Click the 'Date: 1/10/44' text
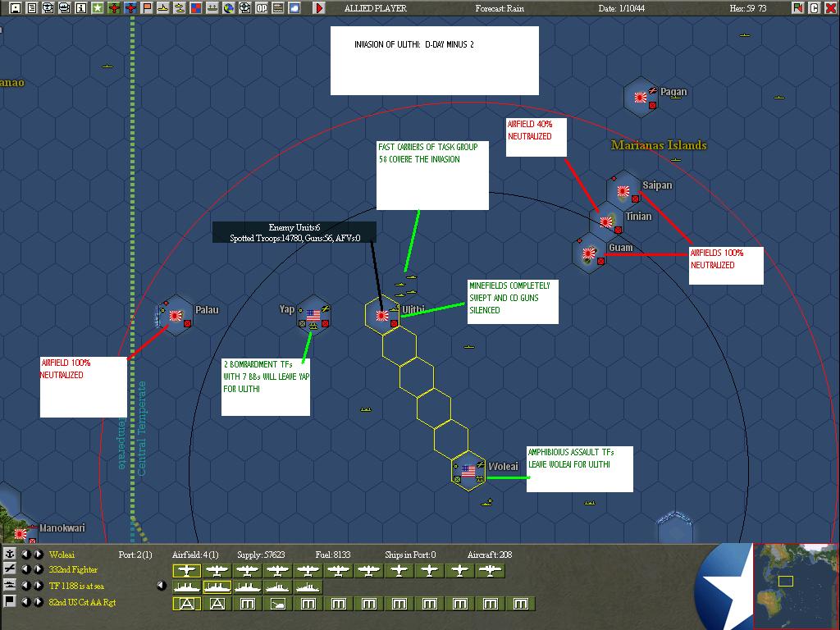 [622, 8]
